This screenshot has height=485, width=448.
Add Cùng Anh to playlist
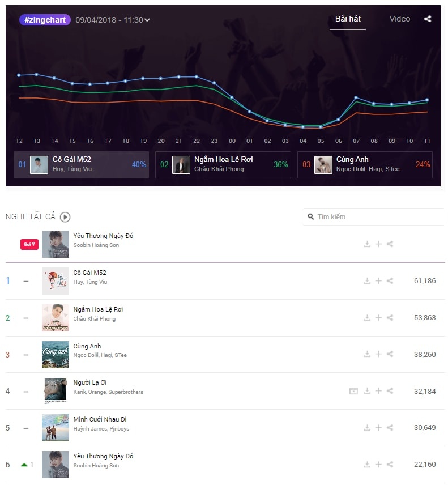[x=378, y=354]
